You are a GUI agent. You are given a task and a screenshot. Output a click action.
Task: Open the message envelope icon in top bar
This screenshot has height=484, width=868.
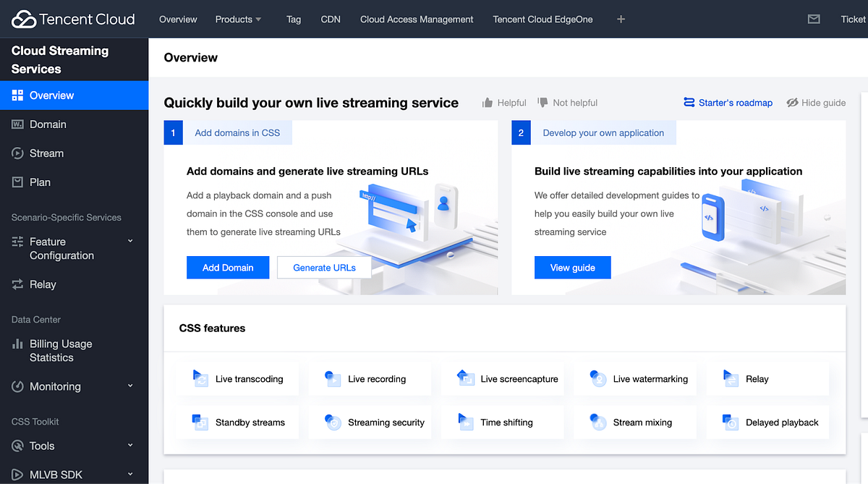[x=814, y=19]
